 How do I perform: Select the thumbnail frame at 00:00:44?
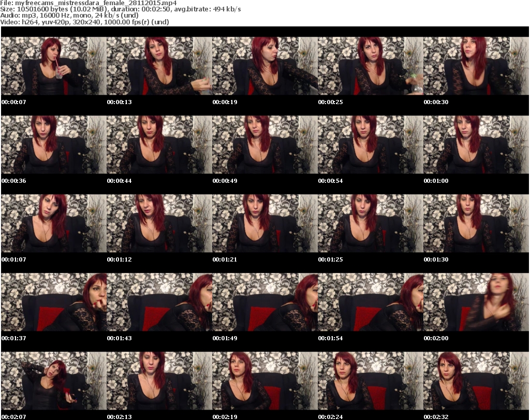(159, 144)
